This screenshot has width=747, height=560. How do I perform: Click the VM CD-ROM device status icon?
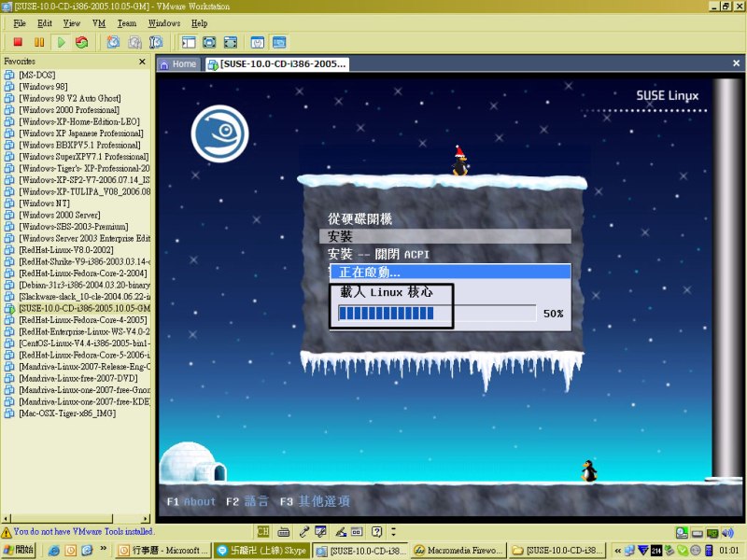pyautogui.click(x=682, y=533)
